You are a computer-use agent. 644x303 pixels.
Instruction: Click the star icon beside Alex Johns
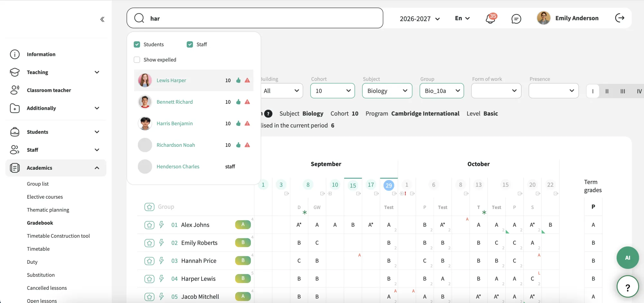tap(149, 225)
